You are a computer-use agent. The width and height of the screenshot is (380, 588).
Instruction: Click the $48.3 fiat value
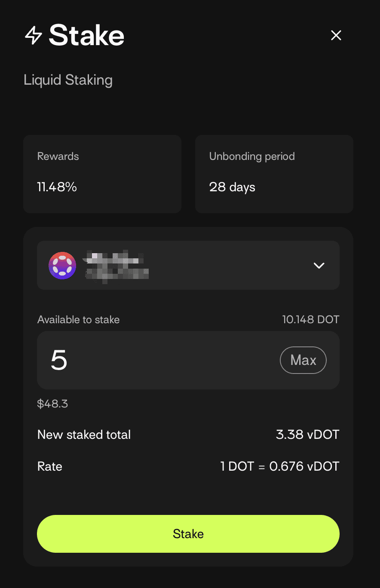click(52, 404)
